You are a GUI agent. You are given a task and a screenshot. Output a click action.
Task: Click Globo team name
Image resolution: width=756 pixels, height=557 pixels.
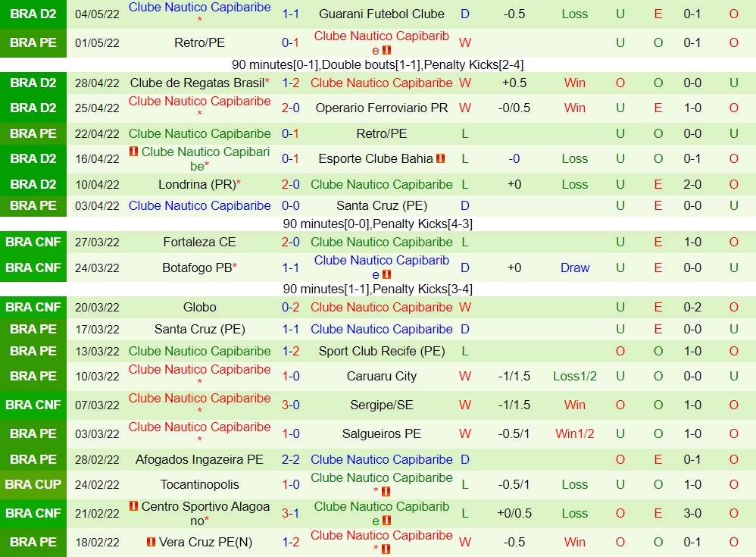click(200, 307)
